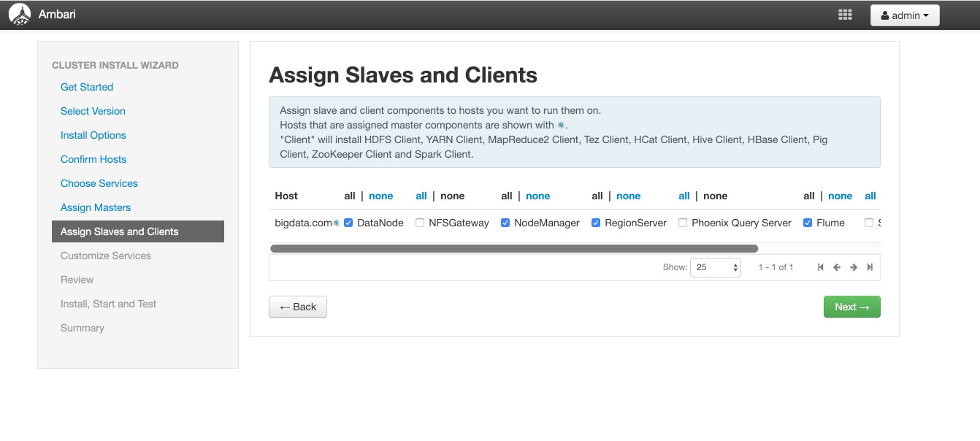Jump to first page with the pagination icon
This screenshot has height=441, width=980.
(820, 267)
